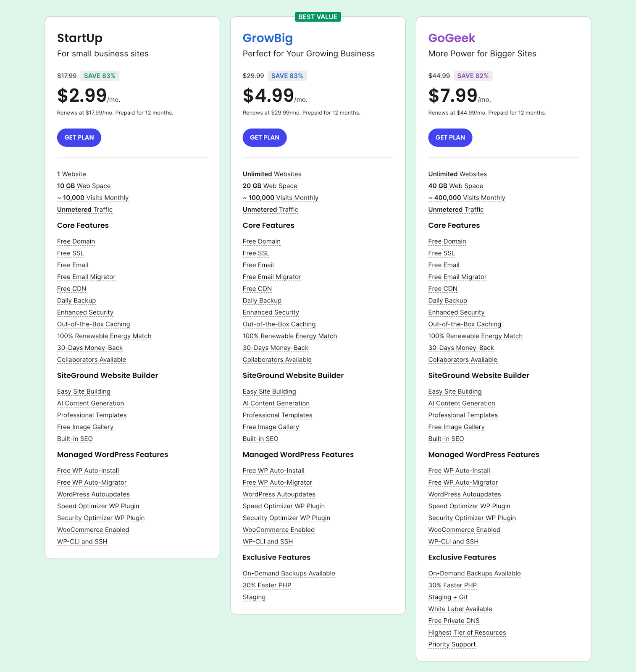The width and height of the screenshot is (636, 672).
Task: Click the GrowBig plan title
Action: pyautogui.click(x=268, y=38)
